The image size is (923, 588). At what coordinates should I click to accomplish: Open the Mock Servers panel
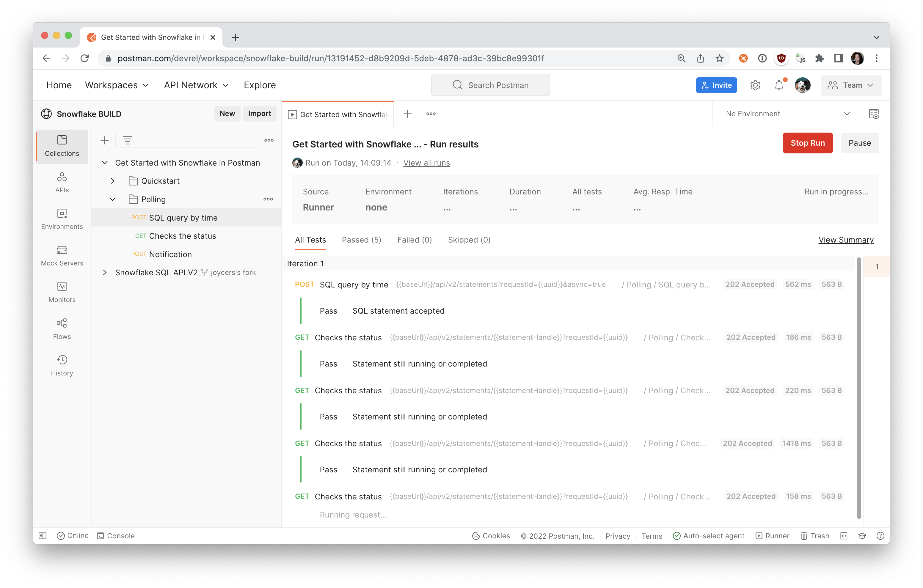[62, 255]
